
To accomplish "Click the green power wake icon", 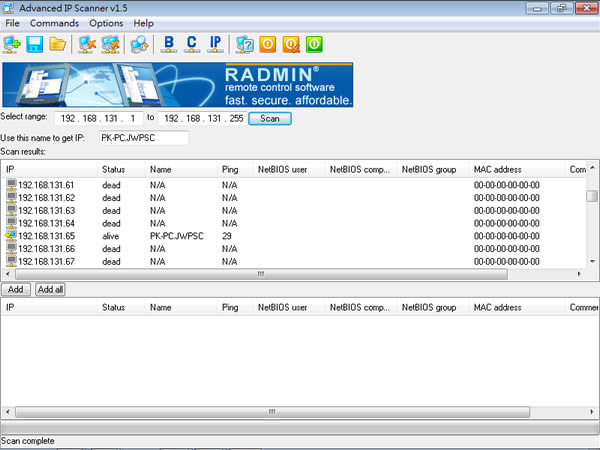I will tap(314, 44).
